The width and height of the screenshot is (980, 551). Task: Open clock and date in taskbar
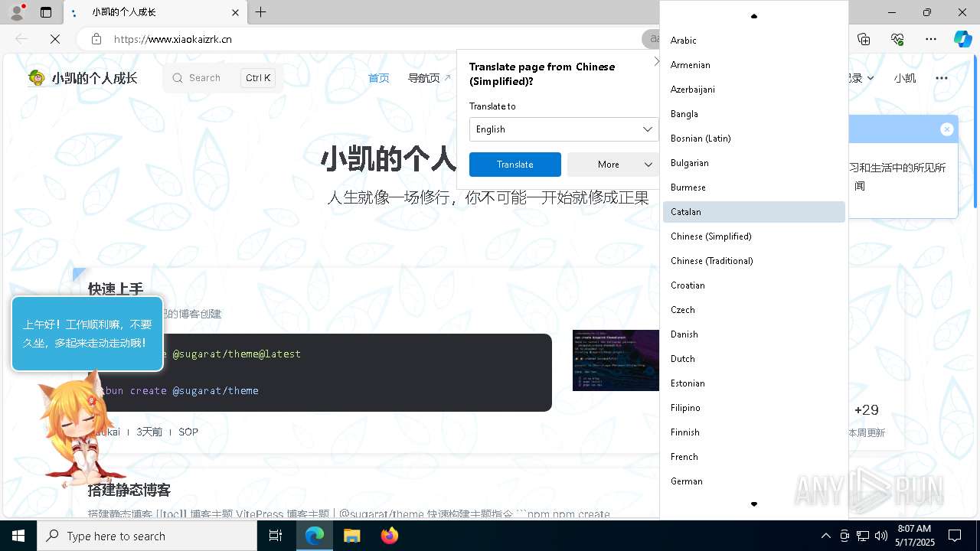pyautogui.click(x=913, y=536)
